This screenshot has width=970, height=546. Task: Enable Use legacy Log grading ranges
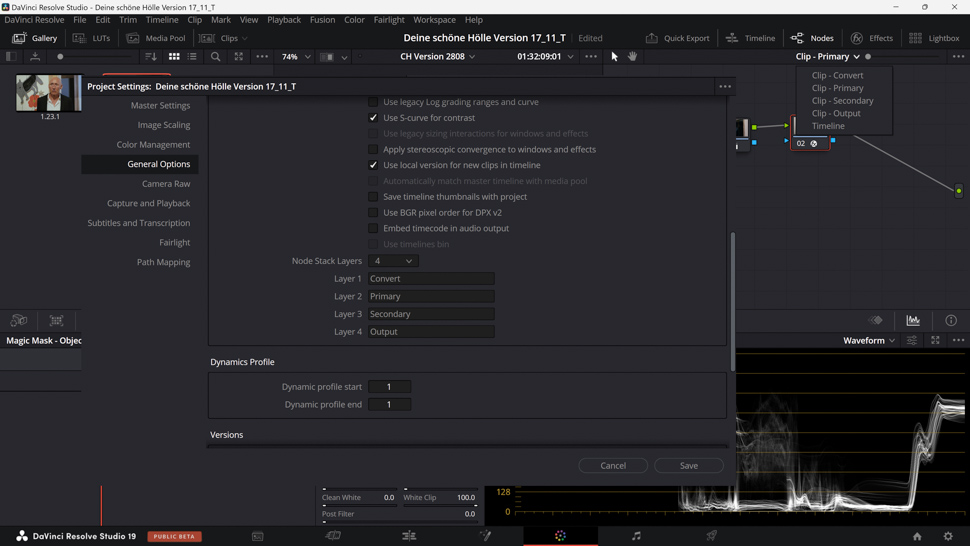click(373, 102)
